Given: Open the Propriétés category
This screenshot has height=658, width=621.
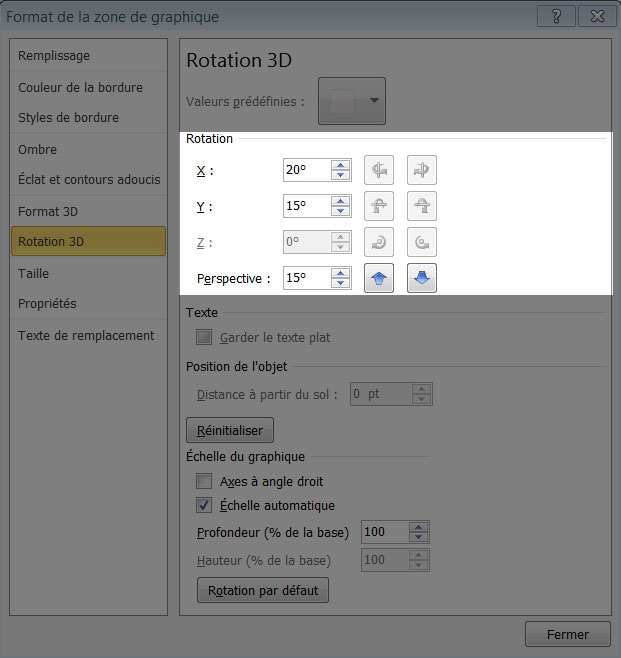Looking at the screenshot, I should (89, 303).
